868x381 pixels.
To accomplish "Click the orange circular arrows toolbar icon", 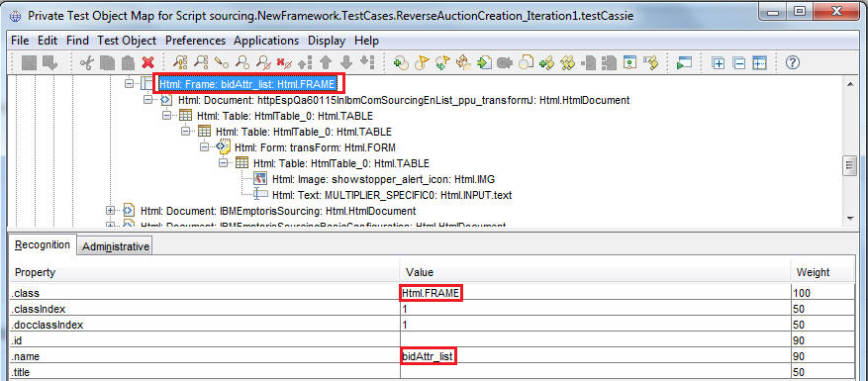I will pos(463,62).
